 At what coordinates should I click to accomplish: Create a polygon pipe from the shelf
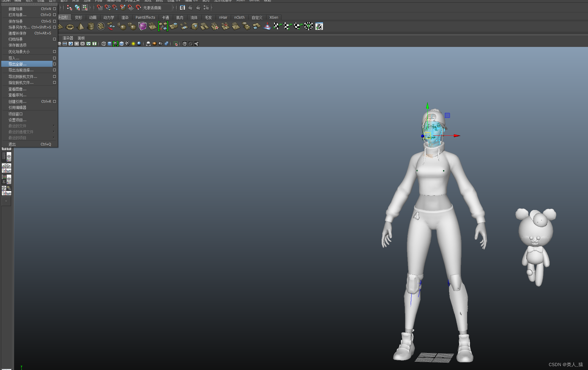click(91, 27)
